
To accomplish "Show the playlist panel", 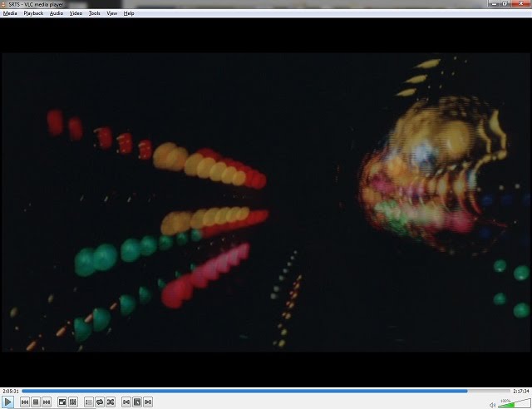I will pos(89,402).
